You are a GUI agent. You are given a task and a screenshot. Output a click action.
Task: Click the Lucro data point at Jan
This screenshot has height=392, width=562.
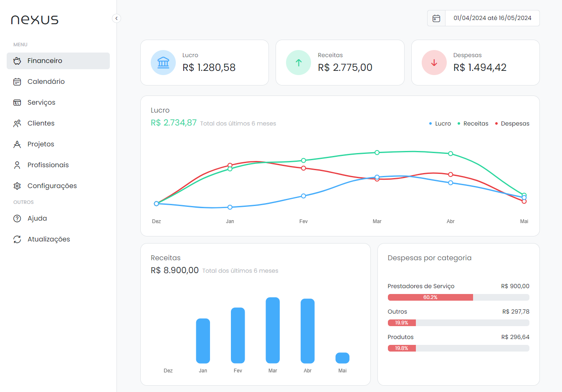tap(230, 207)
